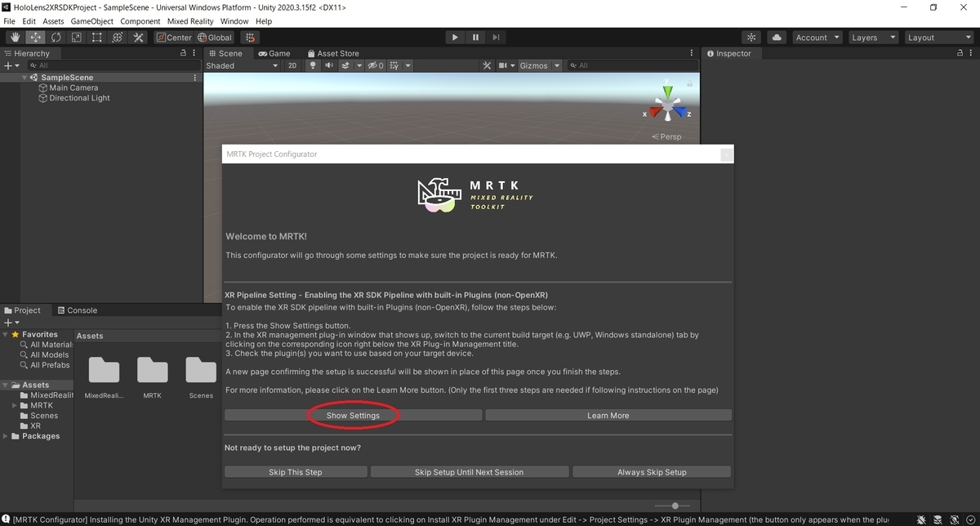Expand the Packages folder in Project
Screen dimensions: 980x526
[6, 436]
